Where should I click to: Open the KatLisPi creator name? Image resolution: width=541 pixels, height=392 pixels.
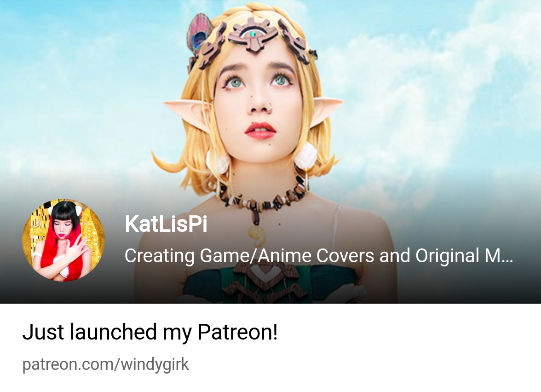click(x=166, y=224)
